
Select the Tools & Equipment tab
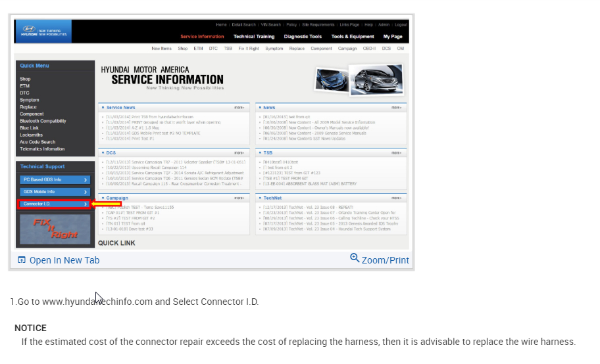point(353,37)
